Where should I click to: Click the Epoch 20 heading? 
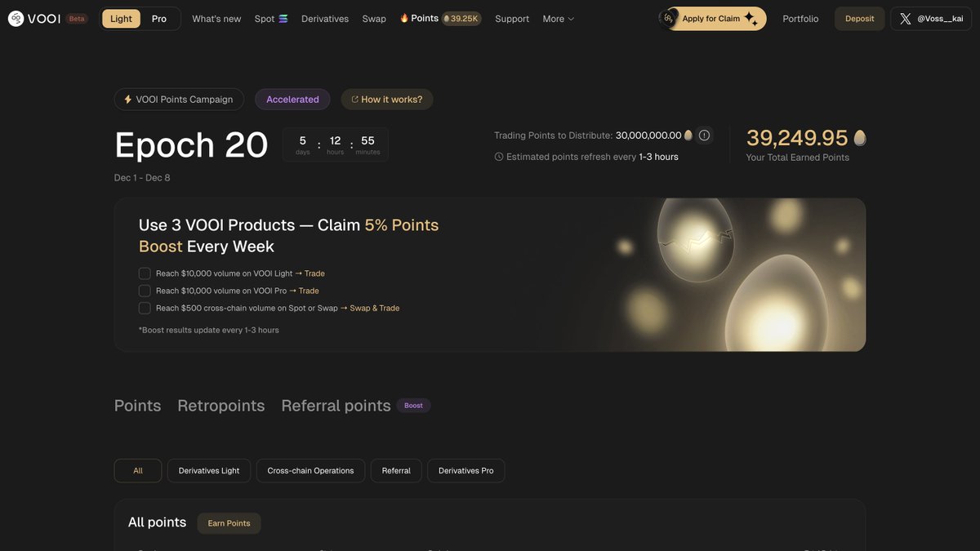tap(191, 145)
